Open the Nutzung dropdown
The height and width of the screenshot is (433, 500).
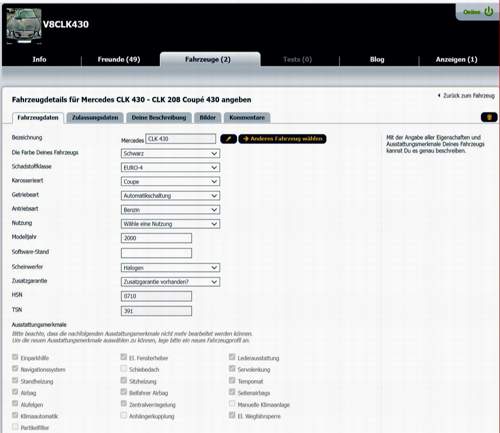coord(170,224)
